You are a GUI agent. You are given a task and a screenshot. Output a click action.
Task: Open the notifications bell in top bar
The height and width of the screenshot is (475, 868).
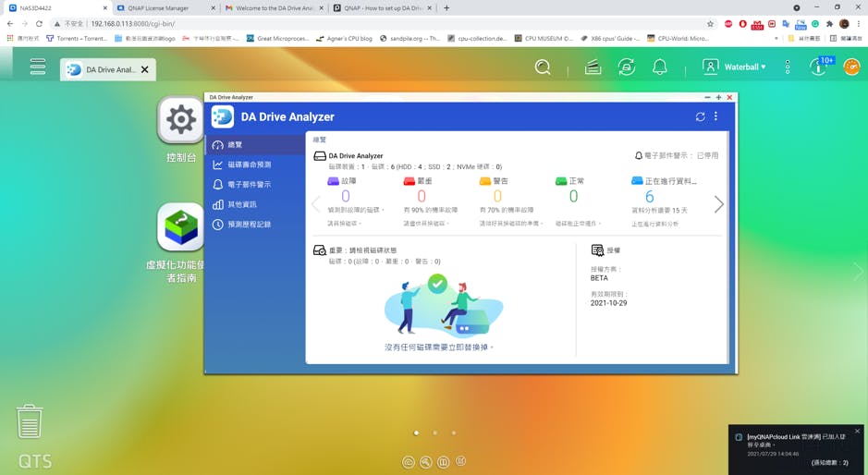tap(660, 67)
